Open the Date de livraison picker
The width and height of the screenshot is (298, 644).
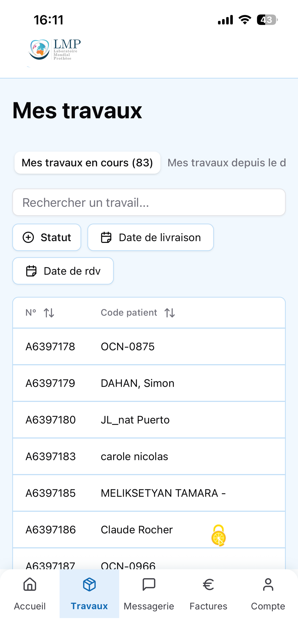pyautogui.click(x=150, y=237)
